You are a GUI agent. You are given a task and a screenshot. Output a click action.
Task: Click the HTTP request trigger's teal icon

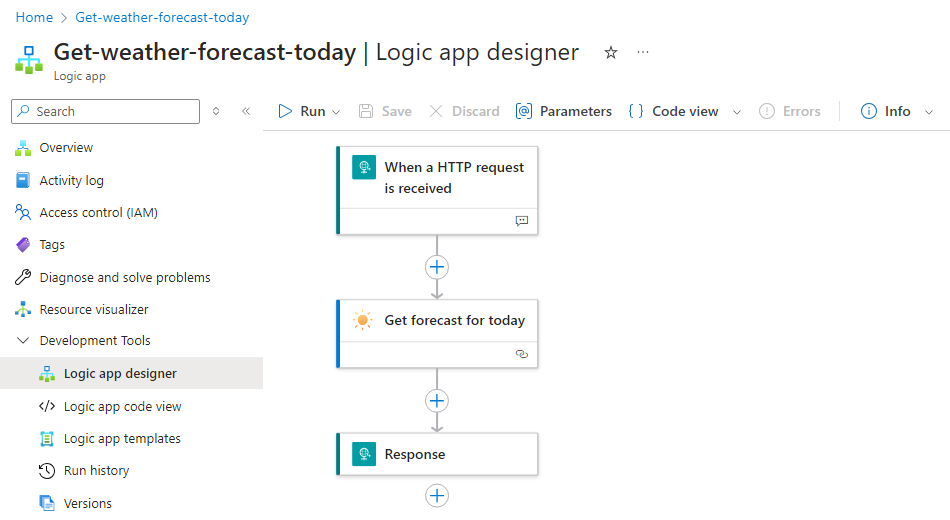coord(364,167)
